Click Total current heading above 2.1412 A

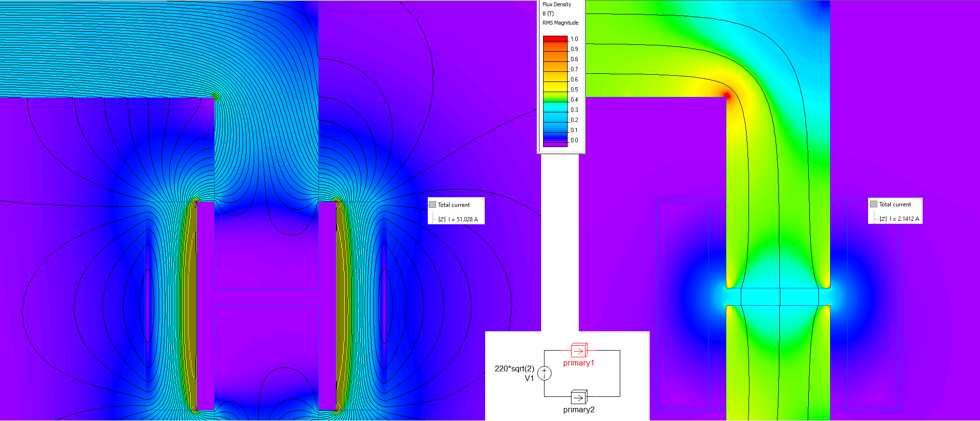click(895, 204)
